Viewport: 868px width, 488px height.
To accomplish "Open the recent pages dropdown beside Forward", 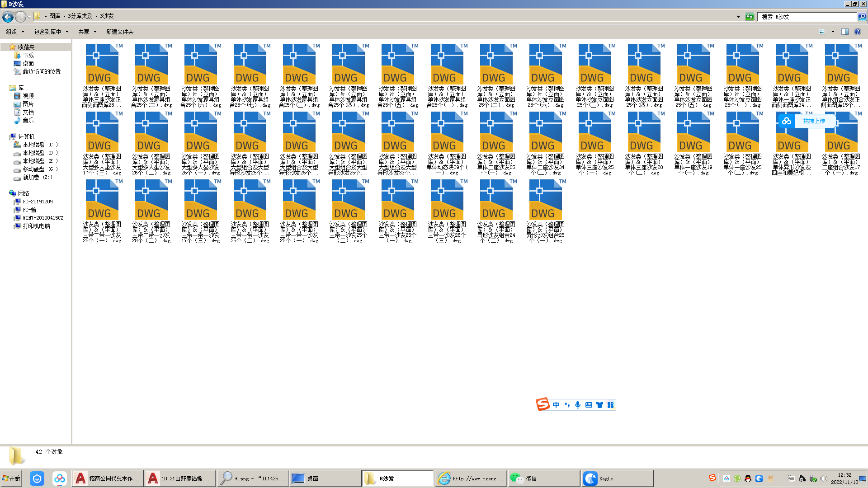I will [29, 17].
